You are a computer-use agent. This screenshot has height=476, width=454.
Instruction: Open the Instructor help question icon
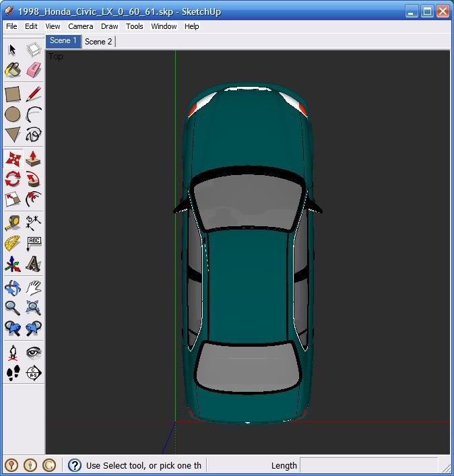click(x=75, y=465)
